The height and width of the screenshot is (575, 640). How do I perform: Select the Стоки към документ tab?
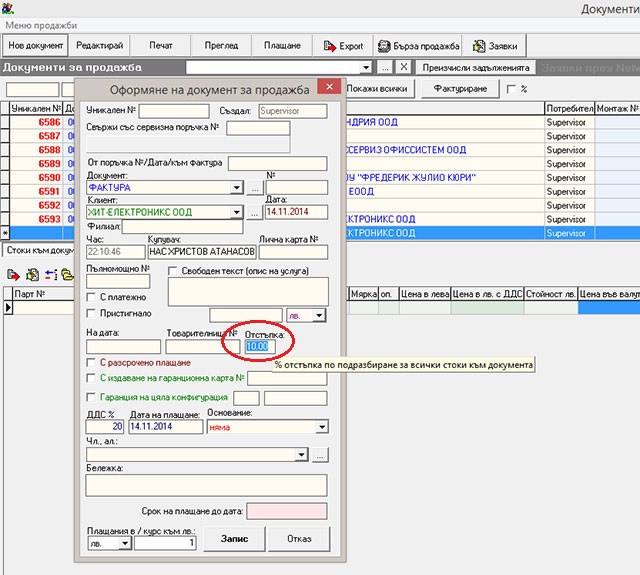(40, 250)
